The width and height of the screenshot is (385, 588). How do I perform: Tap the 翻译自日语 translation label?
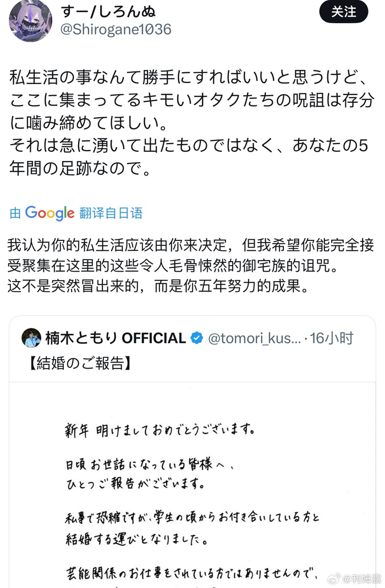(111, 213)
